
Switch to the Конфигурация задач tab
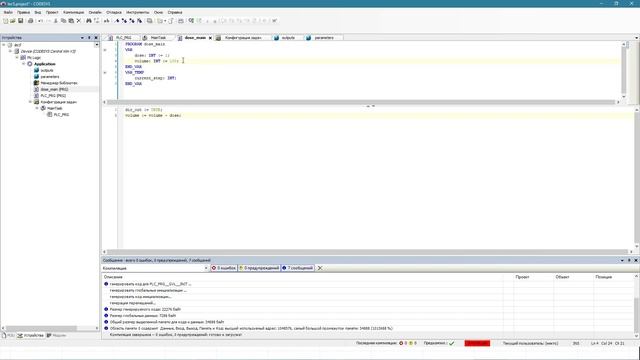243,38
